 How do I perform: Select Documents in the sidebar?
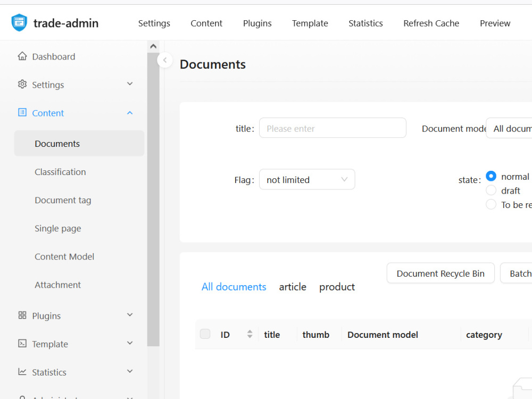(x=79, y=143)
